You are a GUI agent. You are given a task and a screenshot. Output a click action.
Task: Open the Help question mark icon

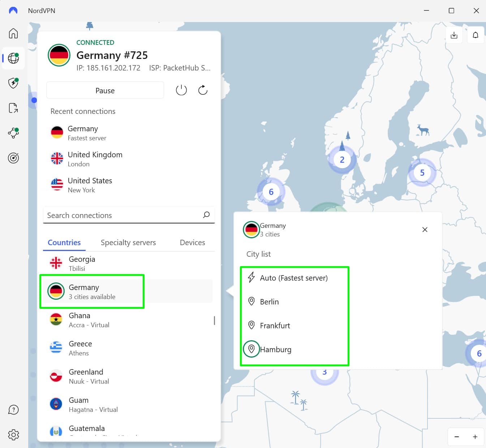13,410
